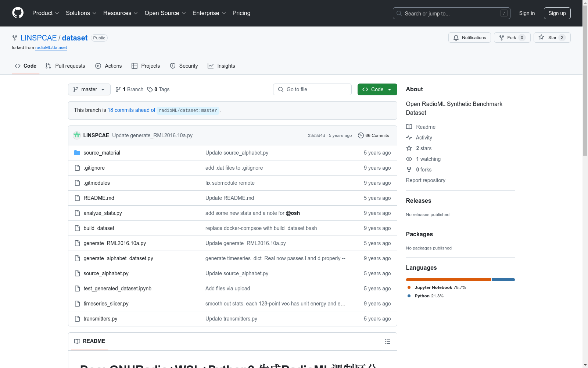Open generate_alphabet_dataset.py file

[118, 258]
